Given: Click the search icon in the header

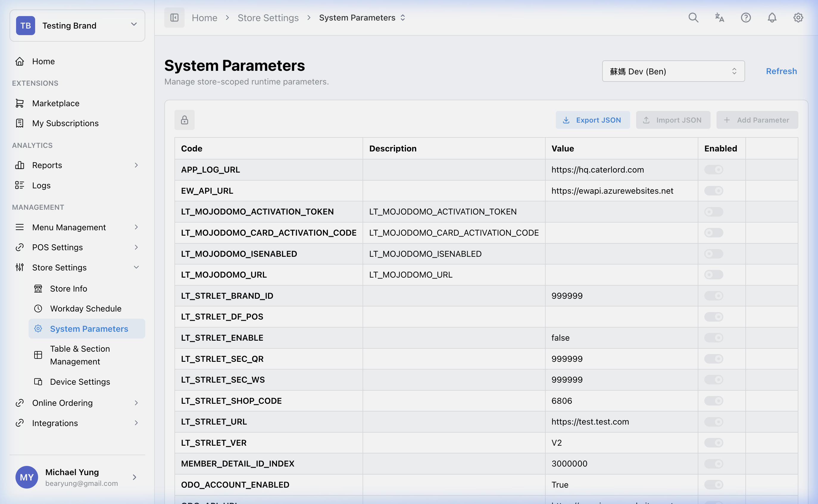Looking at the screenshot, I should point(693,18).
